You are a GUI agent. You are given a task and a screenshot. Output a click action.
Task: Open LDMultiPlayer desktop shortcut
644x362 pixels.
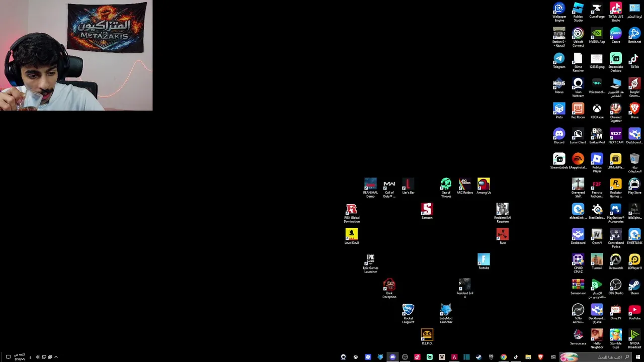click(616, 161)
